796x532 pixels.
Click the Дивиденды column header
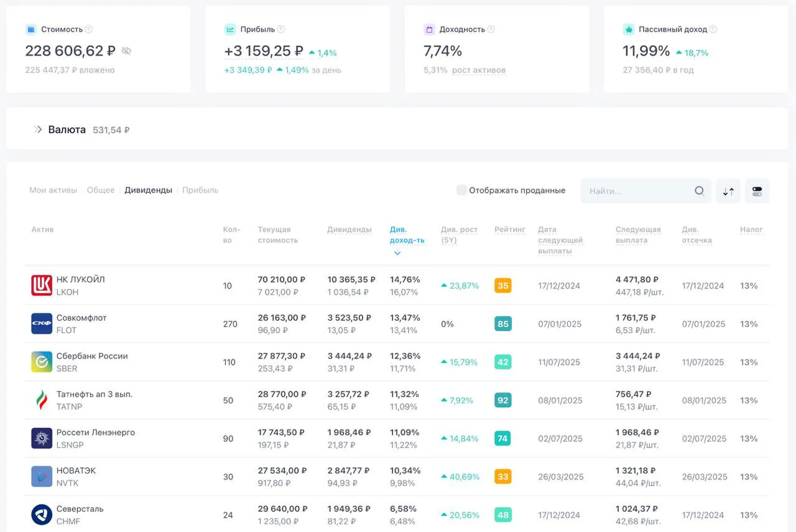coord(349,230)
